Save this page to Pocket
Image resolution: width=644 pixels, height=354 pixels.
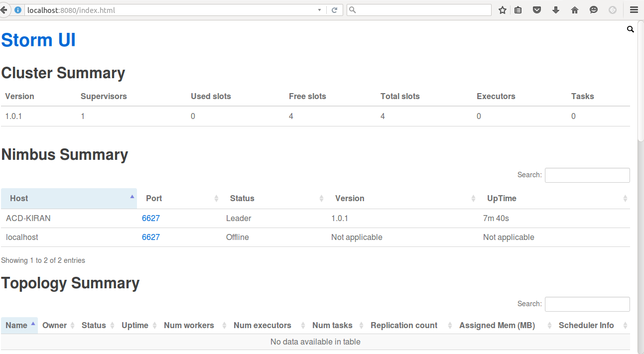coord(536,9)
